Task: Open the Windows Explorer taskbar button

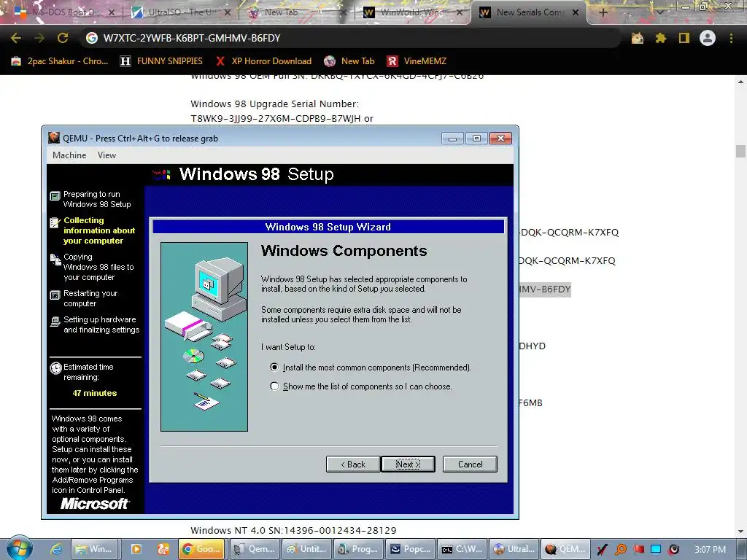Action: point(94,549)
